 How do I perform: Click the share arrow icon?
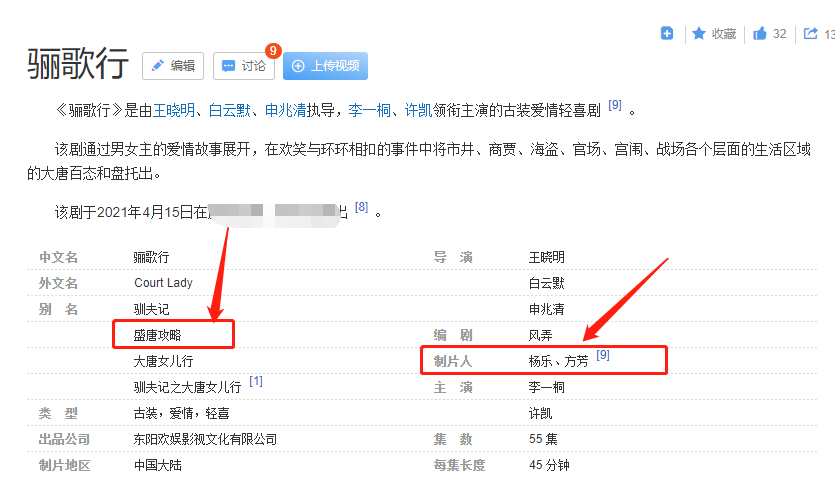click(x=811, y=34)
